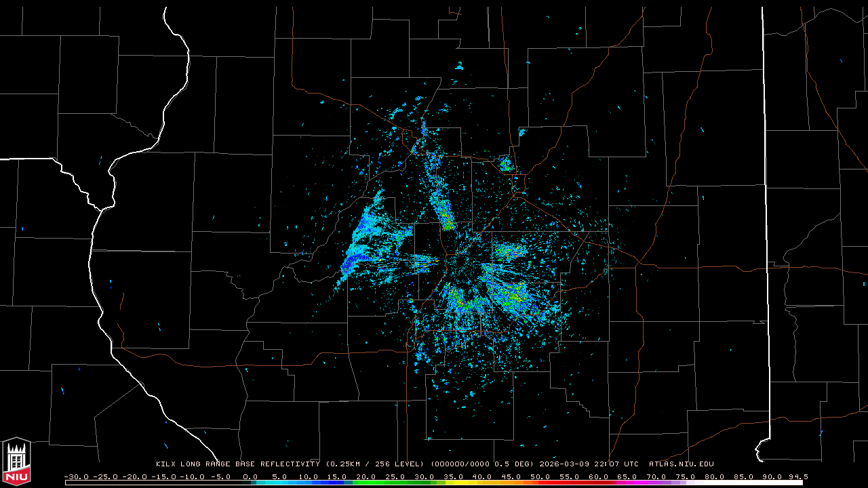Click the green-yellow echo cluster south of radar center
This screenshot has width=868, height=488.
(456, 298)
